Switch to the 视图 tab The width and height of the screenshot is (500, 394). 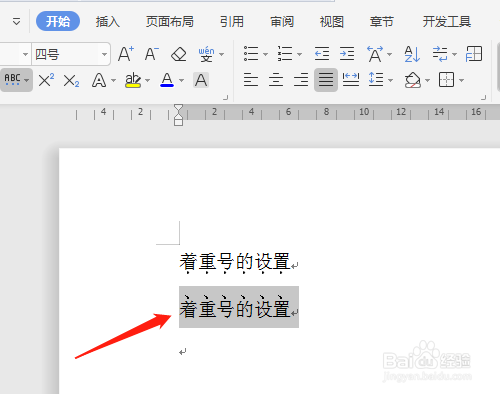pyautogui.click(x=332, y=22)
